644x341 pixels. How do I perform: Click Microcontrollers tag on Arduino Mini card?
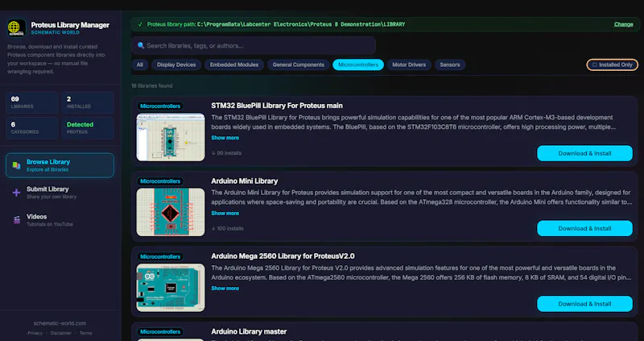[160, 181]
